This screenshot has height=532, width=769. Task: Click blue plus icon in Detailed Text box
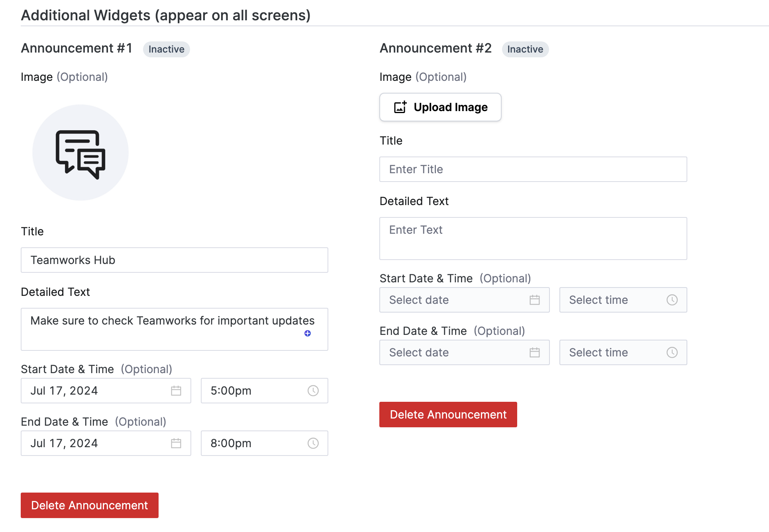point(307,333)
